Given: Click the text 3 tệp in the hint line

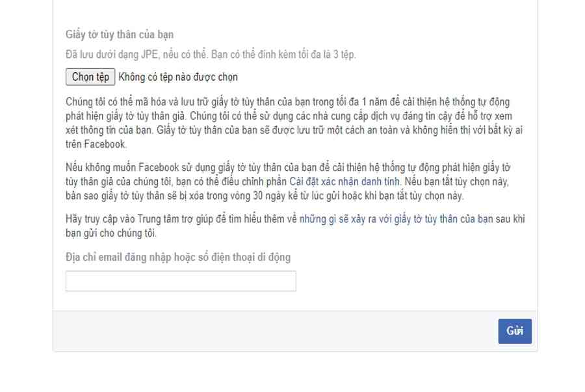Looking at the screenshot, I should [x=344, y=55].
